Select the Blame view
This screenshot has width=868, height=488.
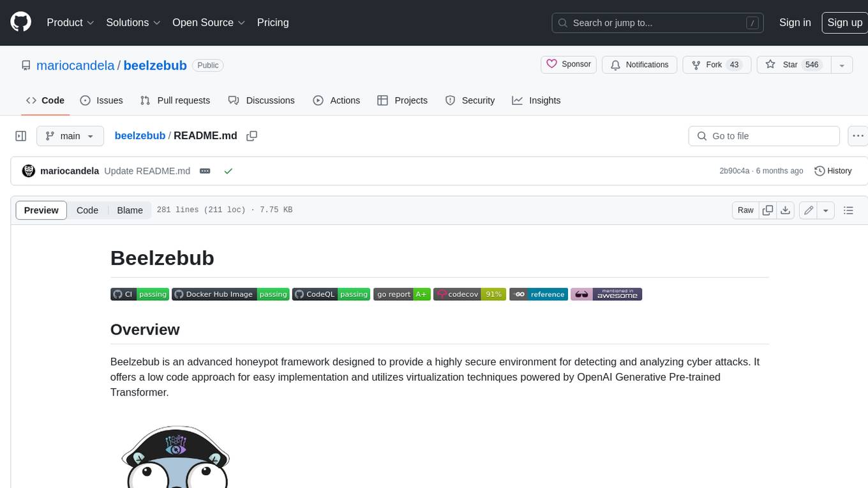point(130,210)
